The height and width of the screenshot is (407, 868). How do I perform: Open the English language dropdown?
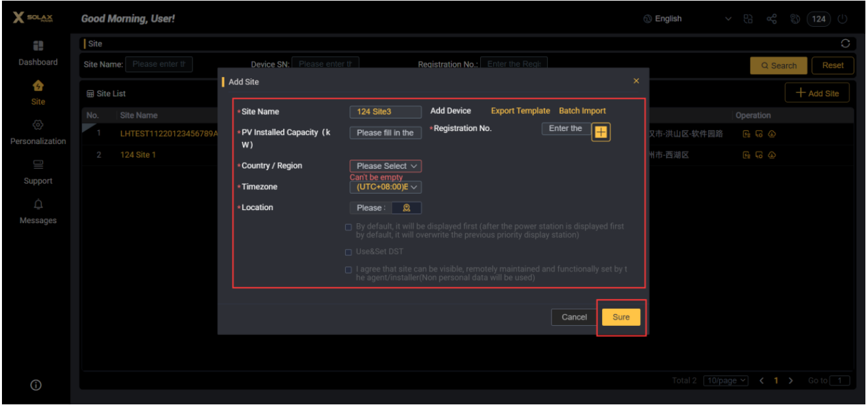[687, 19]
